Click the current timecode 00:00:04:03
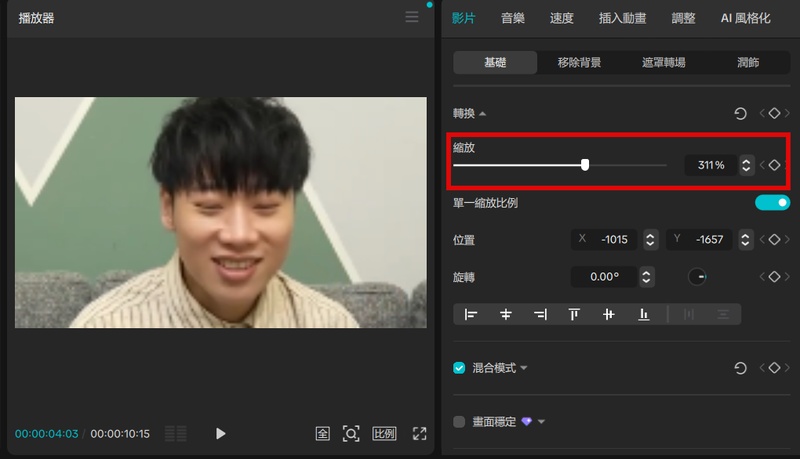Image resolution: width=800 pixels, height=459 pixels. coord(46,434)
